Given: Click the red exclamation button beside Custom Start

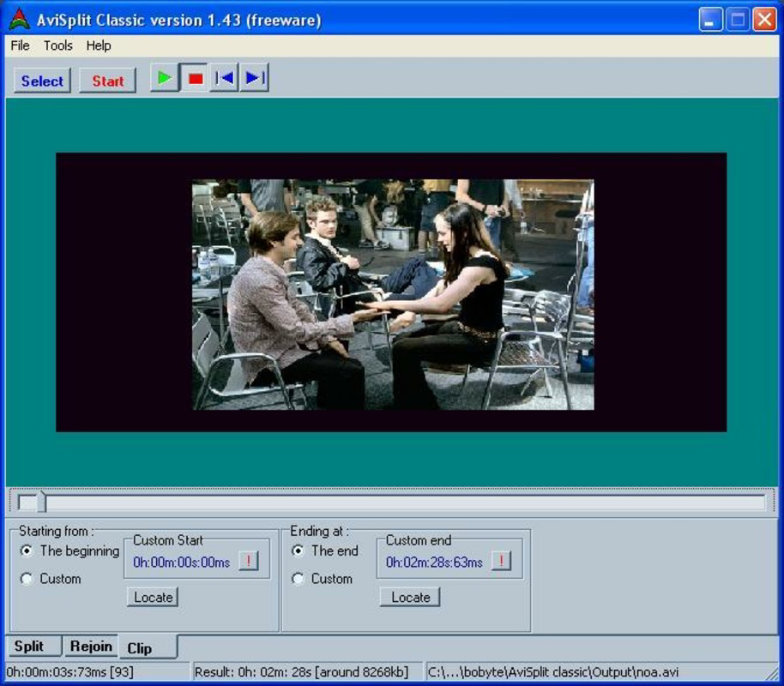Looking at the screenshot, I should 249,561.
